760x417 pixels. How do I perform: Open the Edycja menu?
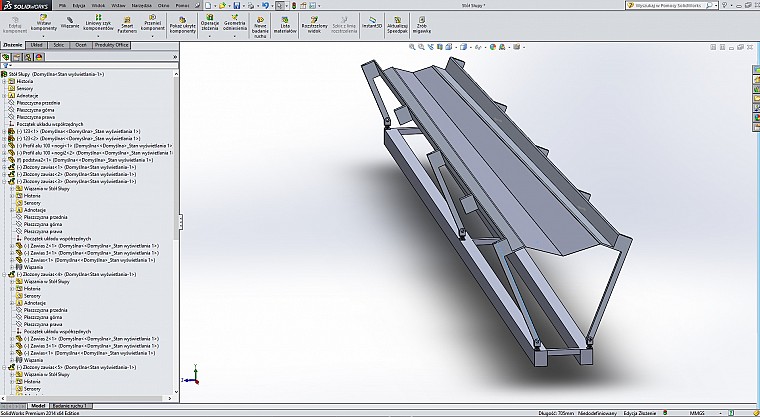pos(79,5)
